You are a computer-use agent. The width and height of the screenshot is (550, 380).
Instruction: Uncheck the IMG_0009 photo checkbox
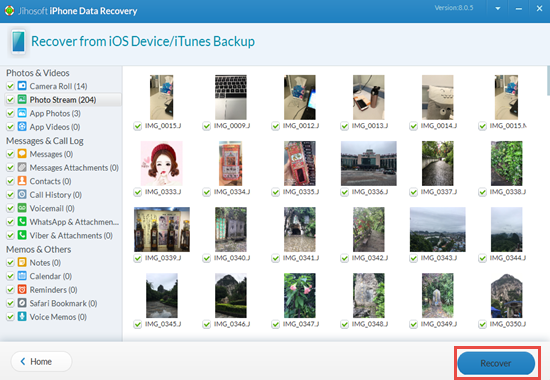click(x=207, y=126)
